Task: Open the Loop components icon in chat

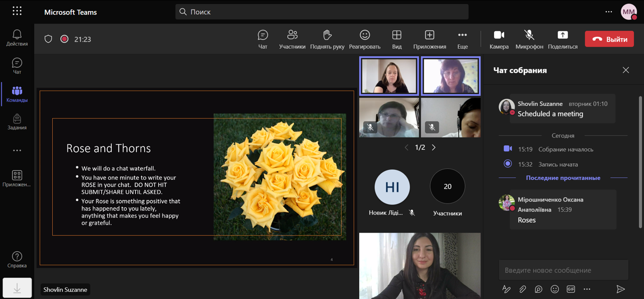Action: 539,289
